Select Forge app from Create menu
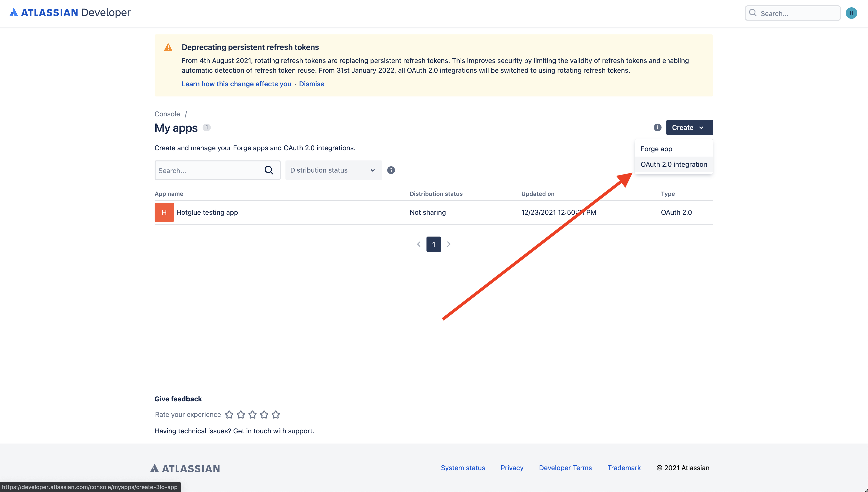The image size is (868, 492). (656, 149)
